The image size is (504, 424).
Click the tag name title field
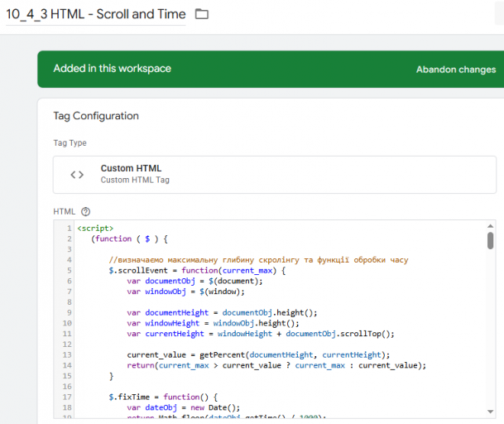pos(96,14)
